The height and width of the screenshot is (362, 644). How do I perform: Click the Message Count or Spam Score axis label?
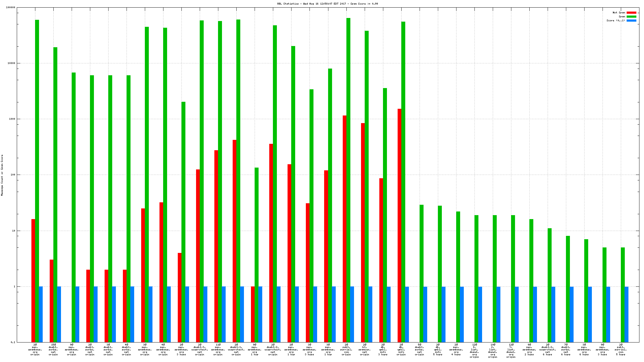tap(2, 175)
